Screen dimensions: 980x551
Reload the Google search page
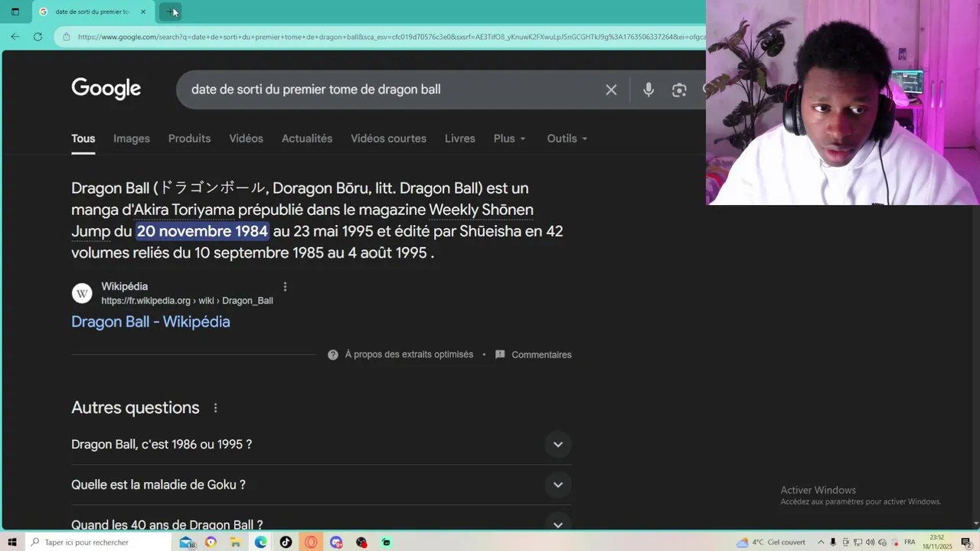point(38,36)
